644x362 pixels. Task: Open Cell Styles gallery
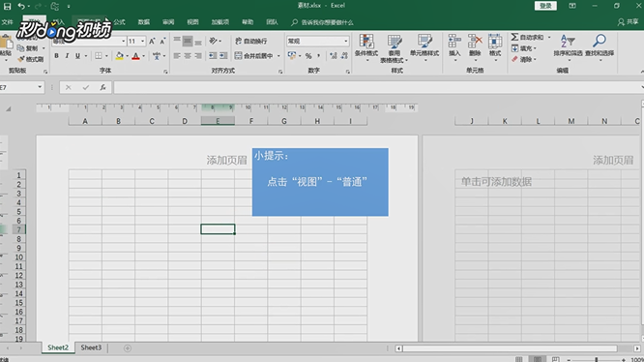coord(424,47)
